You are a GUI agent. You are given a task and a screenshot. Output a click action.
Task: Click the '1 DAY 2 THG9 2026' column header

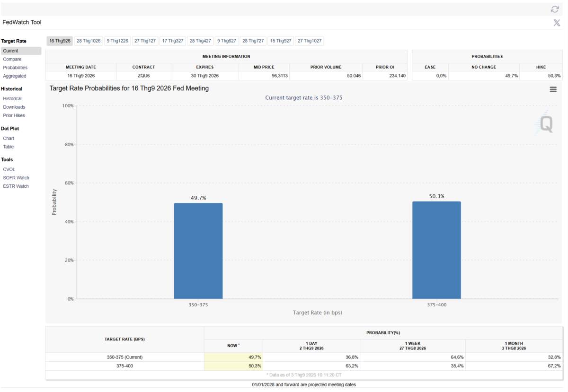click(x=311, y=346)
